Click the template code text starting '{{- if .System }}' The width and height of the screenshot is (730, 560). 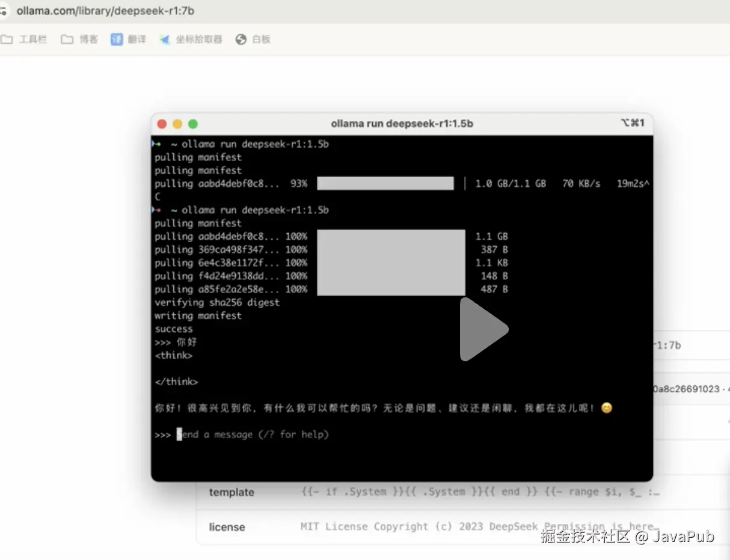480,492
